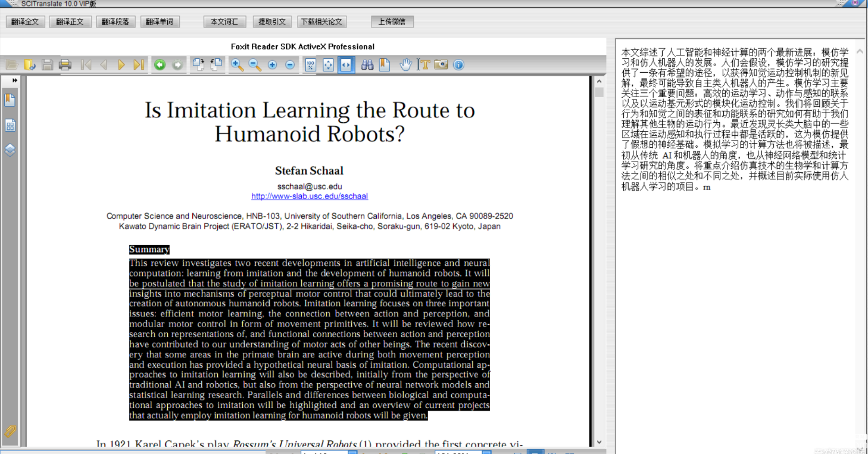Click the 翻译单词 button
The image size is (868, 454).
pyautogui.click(x=160, y=22)
